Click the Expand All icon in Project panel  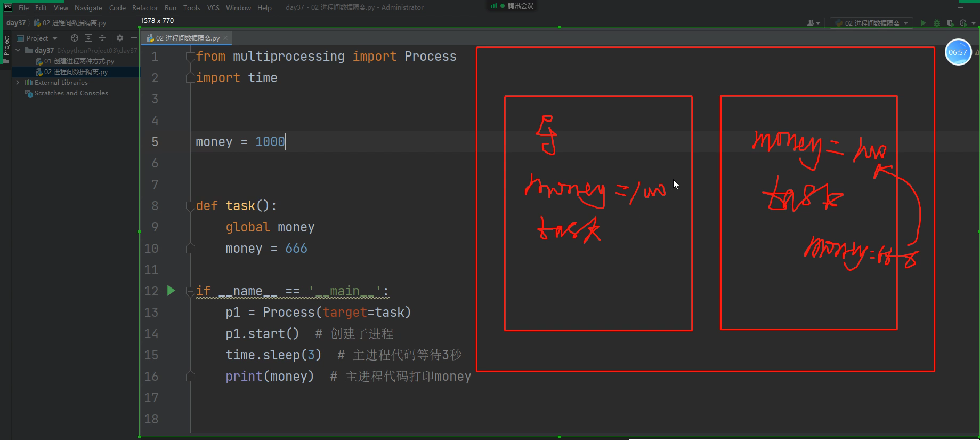click(x=88, y=38)
